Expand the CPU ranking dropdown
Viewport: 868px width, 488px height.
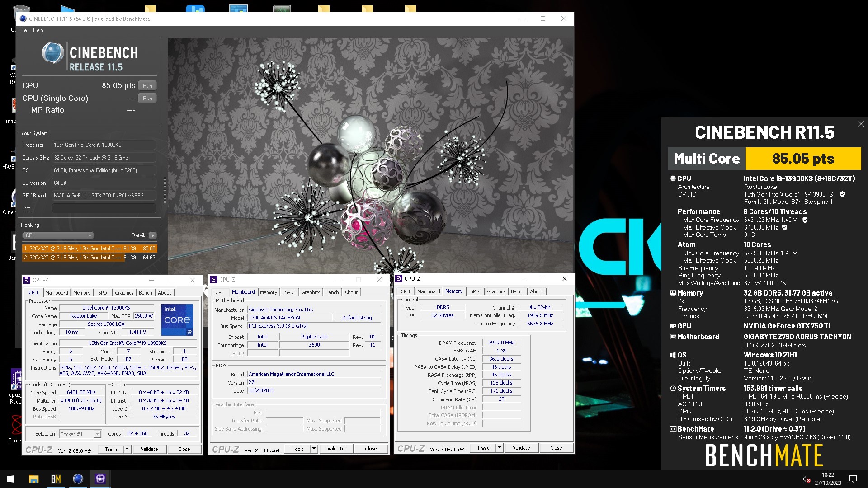58,235
